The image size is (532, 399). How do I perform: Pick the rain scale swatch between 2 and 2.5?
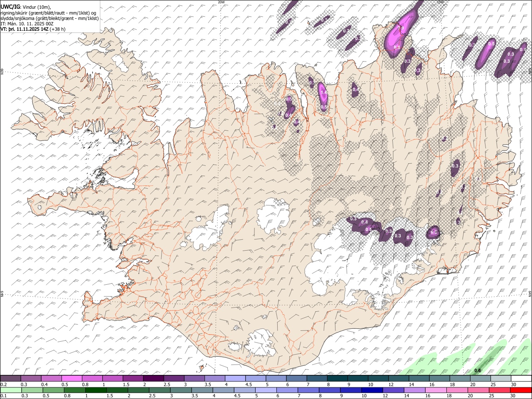tap(139, 390)
